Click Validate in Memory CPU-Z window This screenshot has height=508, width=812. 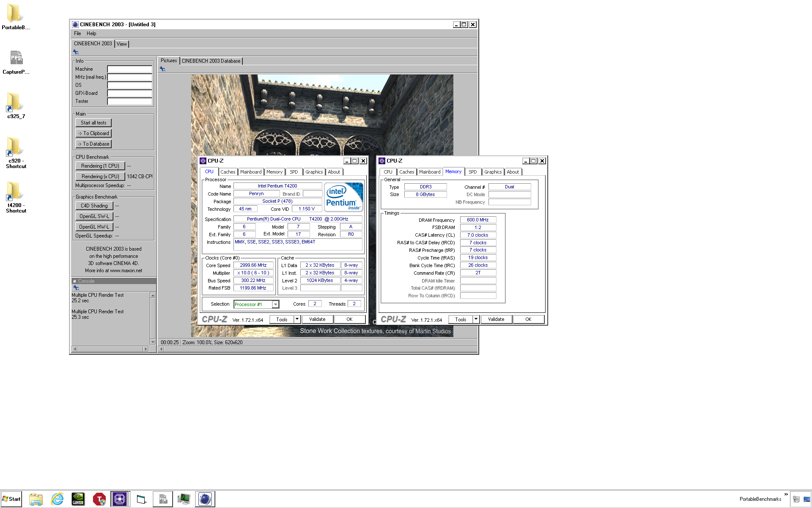coord(496,320)
